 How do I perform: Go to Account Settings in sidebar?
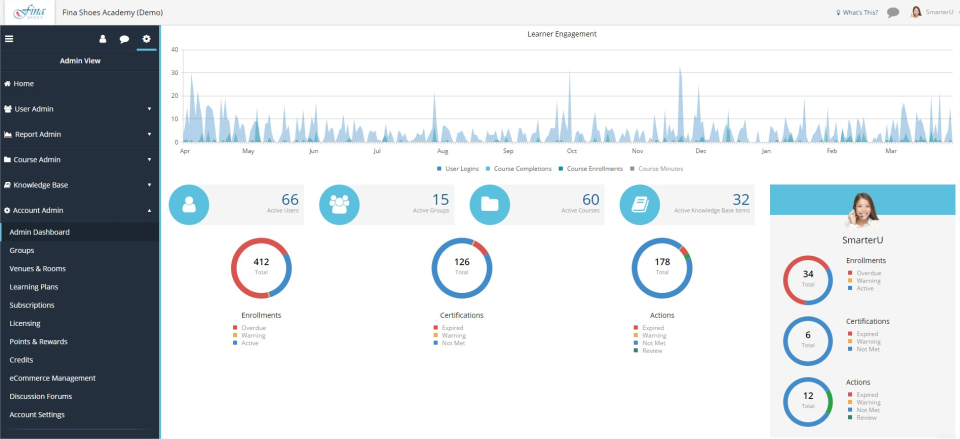pyautogui.click(x=37, y=414)
